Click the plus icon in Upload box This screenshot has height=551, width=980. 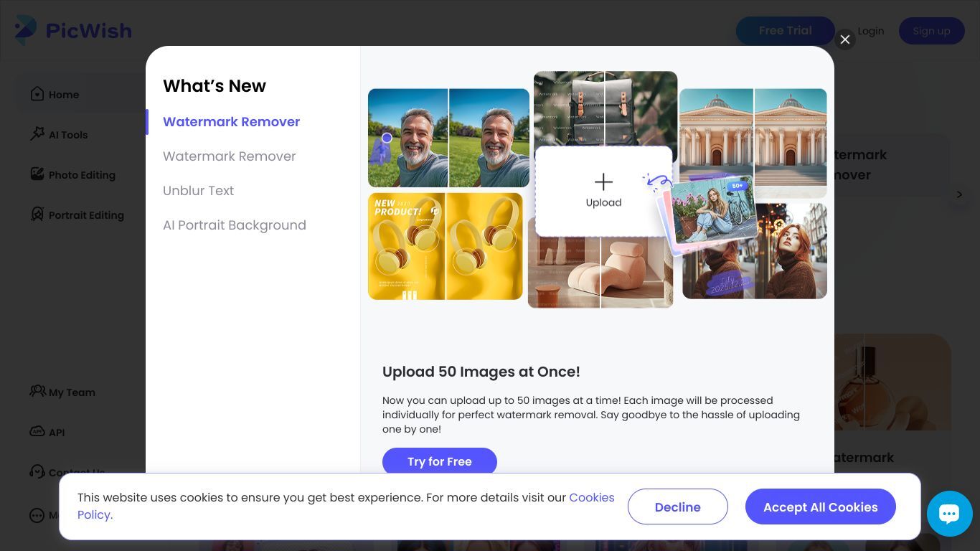coord(604,182)
